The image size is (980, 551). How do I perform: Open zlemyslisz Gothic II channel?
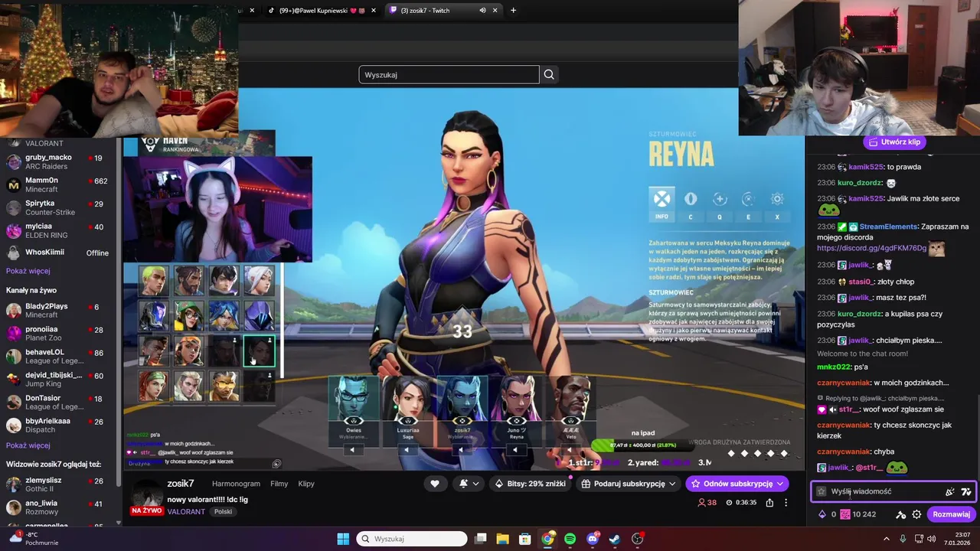pos(60,484)
